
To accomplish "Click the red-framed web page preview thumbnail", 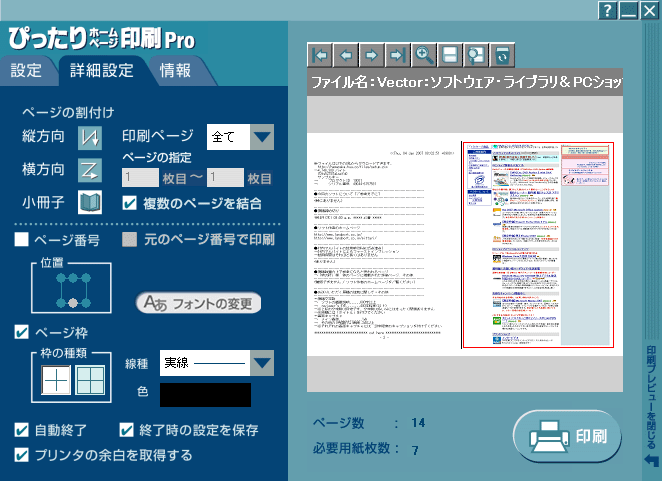I will pos(538,245).
